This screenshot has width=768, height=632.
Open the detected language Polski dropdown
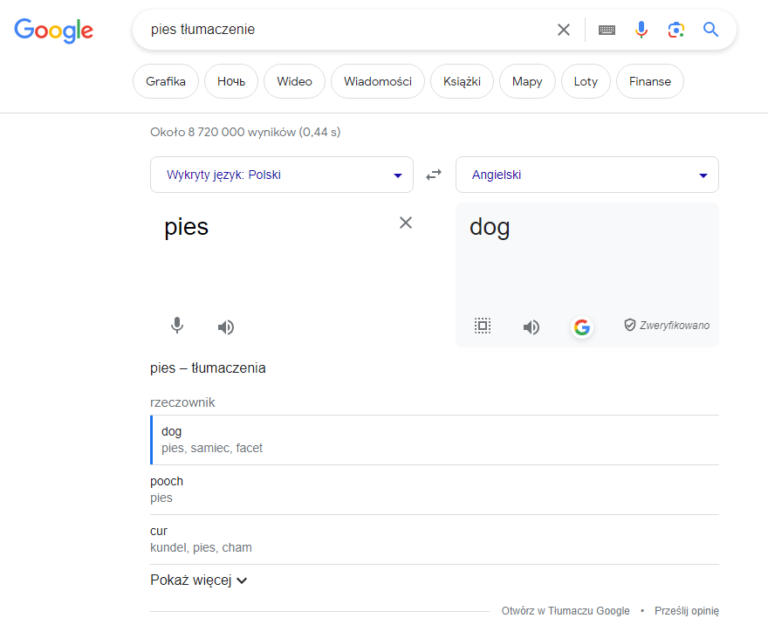coord(282,174)
